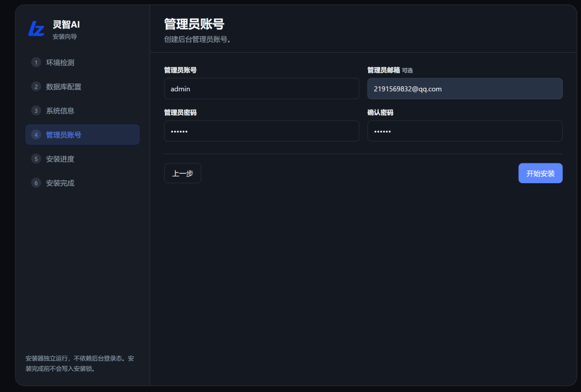
Task: Click the step number 4 badge
Action: (x=36, y=134)
